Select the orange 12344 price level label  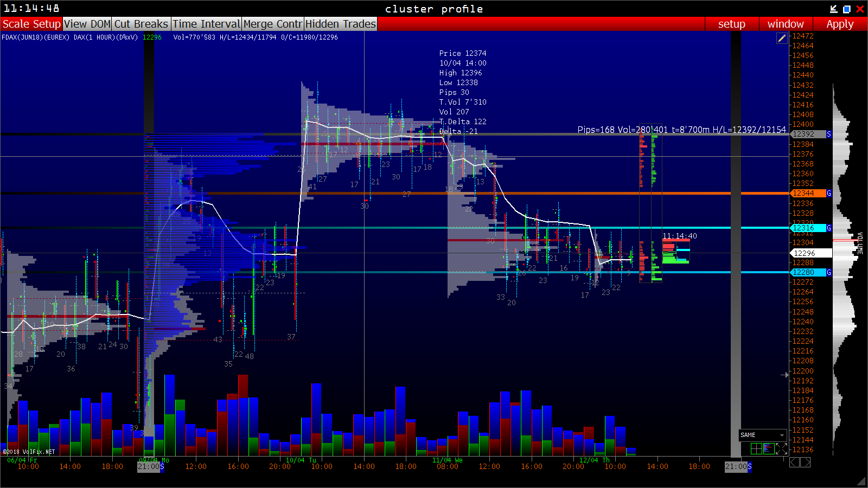pyautogui.click(x=808, y=193)
